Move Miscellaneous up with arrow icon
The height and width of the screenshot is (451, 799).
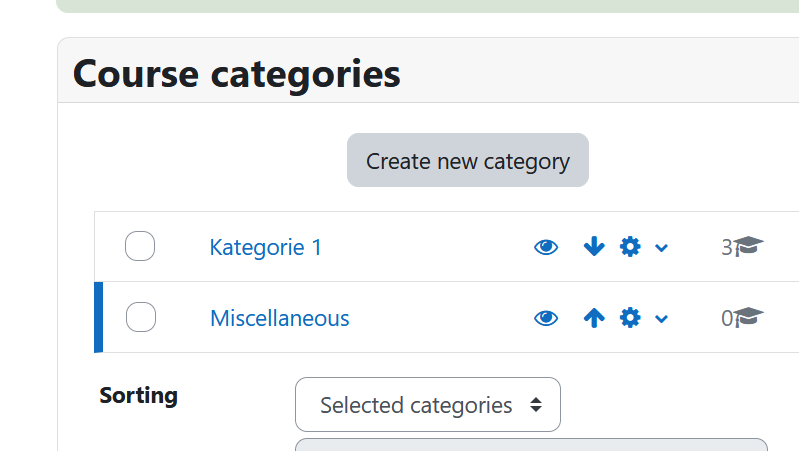[x=594, y=318]
